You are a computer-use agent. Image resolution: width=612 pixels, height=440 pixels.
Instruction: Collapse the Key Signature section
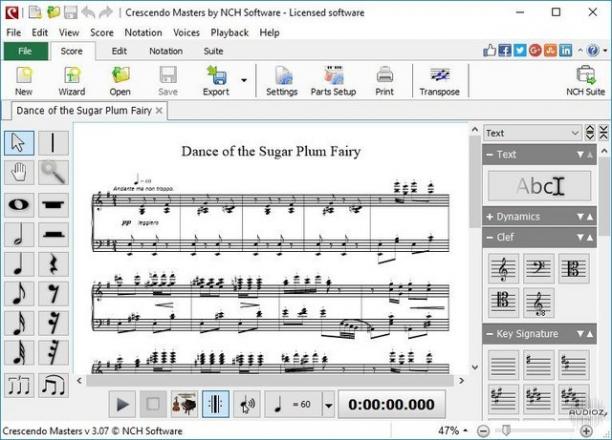click(x=489, y=334)
